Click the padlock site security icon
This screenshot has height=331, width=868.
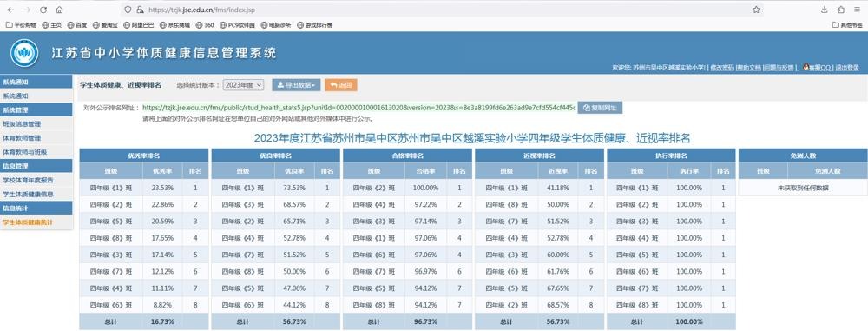tap(140, 10)
